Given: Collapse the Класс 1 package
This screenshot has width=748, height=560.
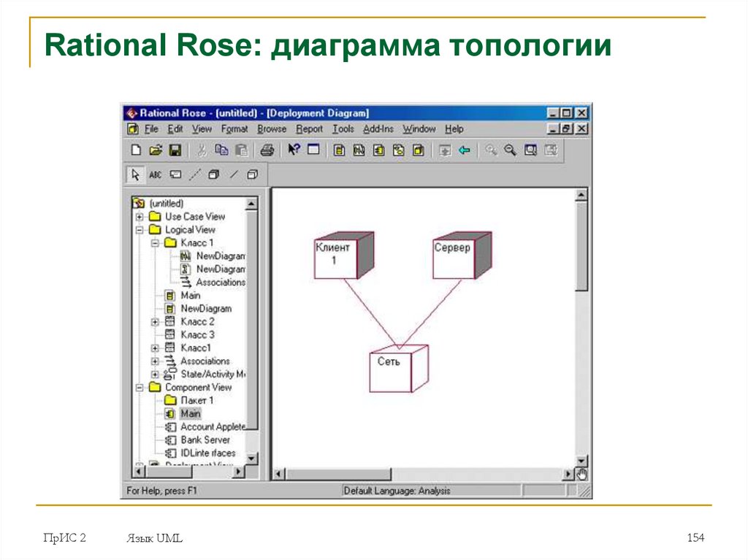Looking at the screenshot, I should [155, 243].
